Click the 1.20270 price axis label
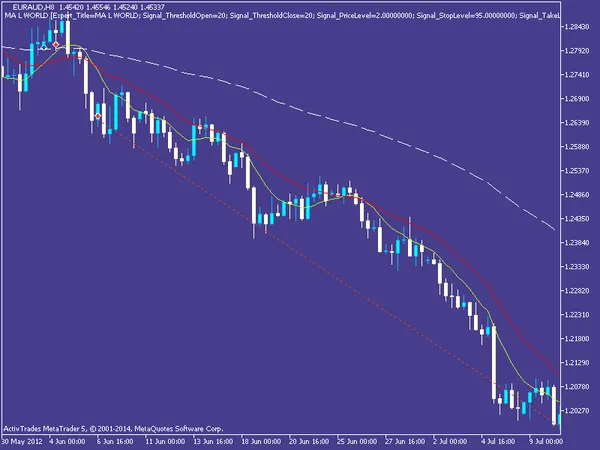 point(577,411)
